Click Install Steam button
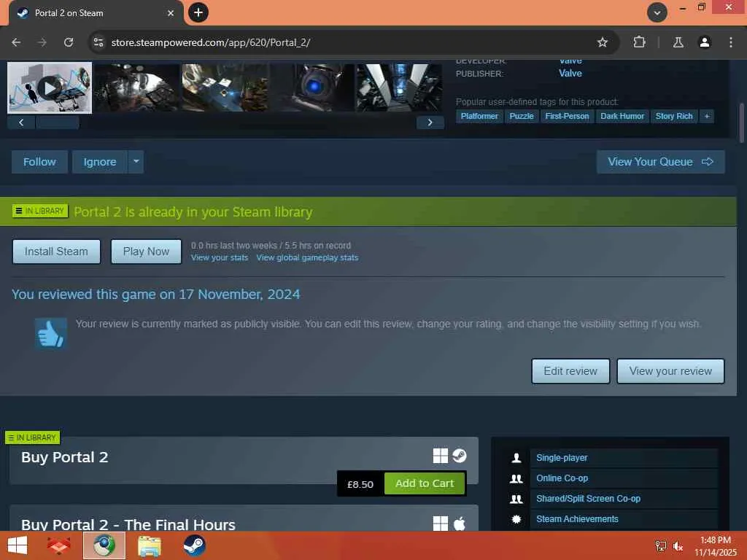Viewport: 747px width, 560px height. (x=56, y=252)
